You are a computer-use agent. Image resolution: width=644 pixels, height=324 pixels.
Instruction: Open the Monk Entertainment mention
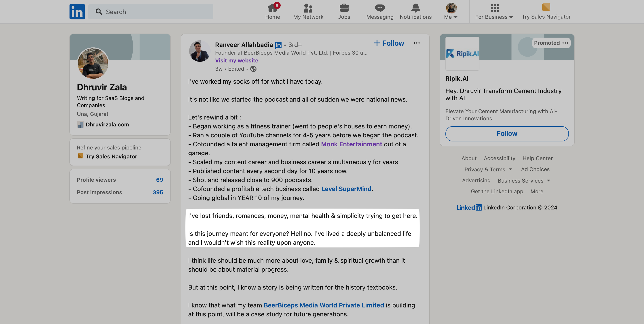click(x=351, y=144)
